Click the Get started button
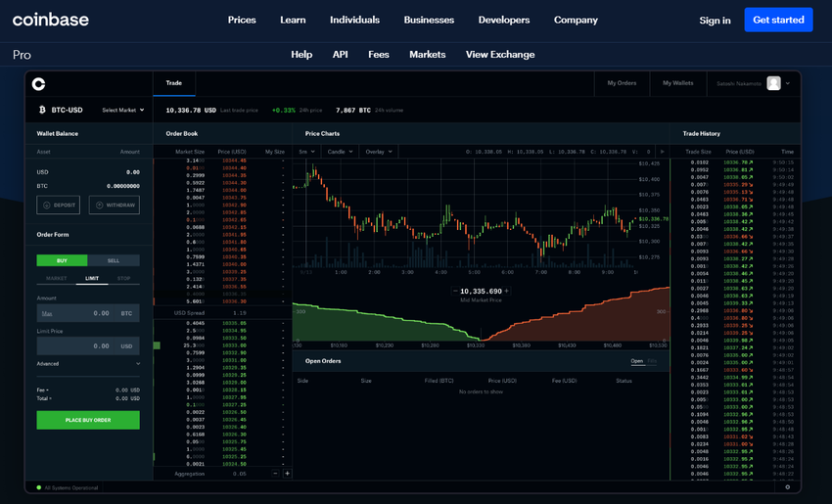The height and width of the screenshot is (504, 832). (x=778, y=20)
